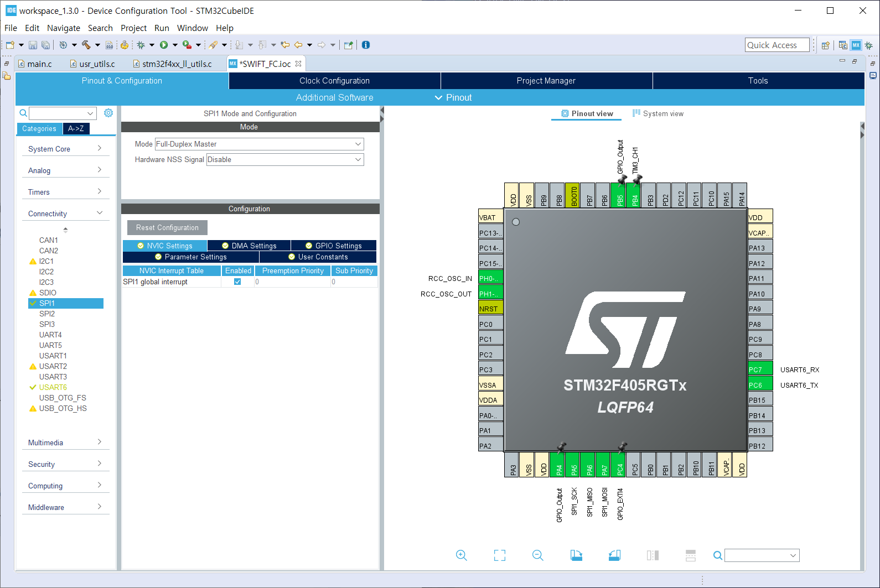Click the New project toolbar icon
This screenshot has height=588, width=880.
tap(10, 45)
